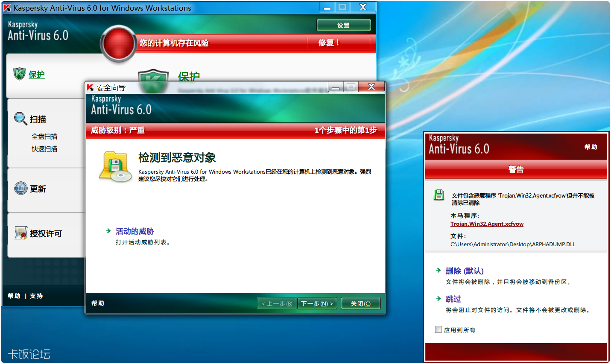Click the red status indicator orb
Screen dimensions: 611x364
pos(118,43)
